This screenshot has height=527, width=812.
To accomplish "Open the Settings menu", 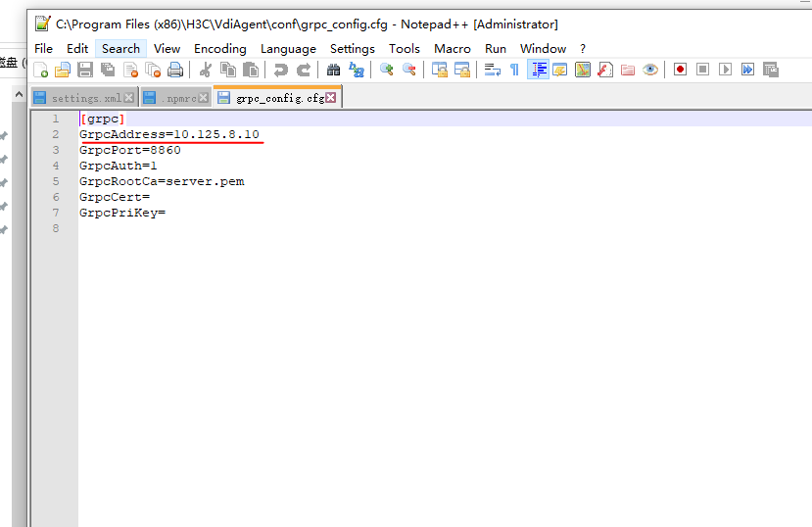I will [353, 49].
